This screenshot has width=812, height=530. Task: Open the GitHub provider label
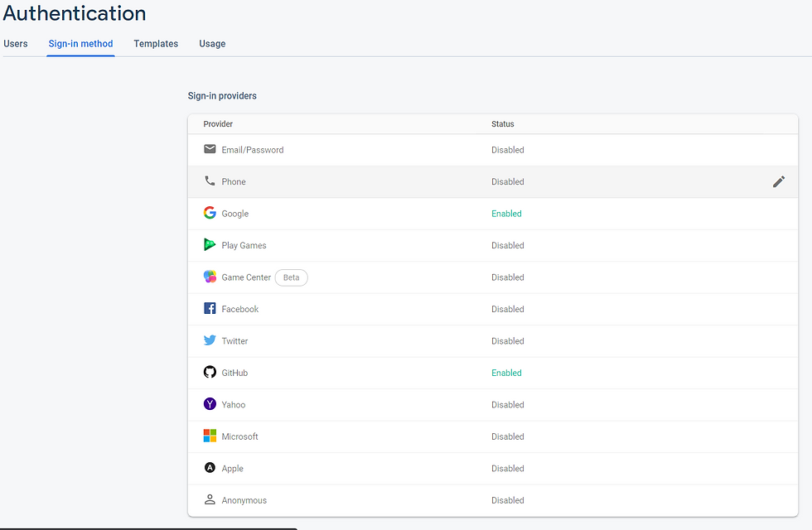point(234,373)
